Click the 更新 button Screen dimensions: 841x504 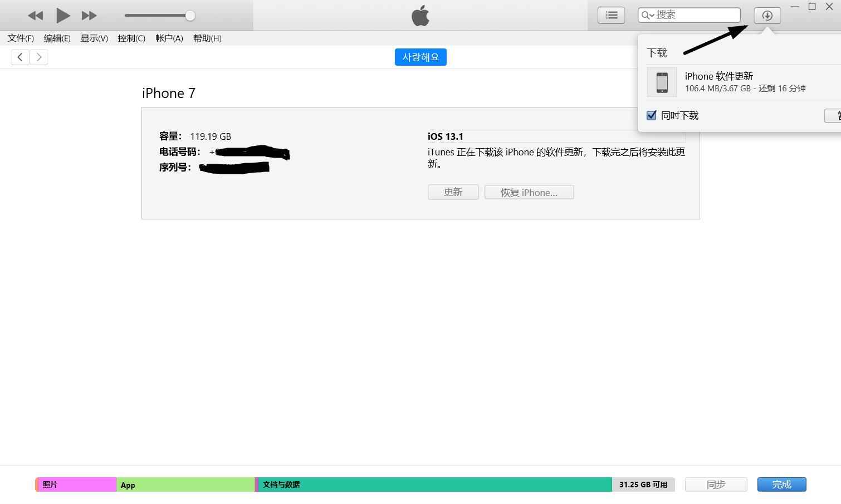coord(453,192)
